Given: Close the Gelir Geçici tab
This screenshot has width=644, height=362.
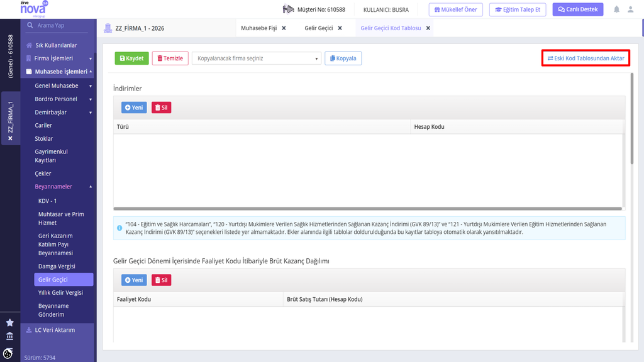Looking at the screenshot, I should pos(340,28).
